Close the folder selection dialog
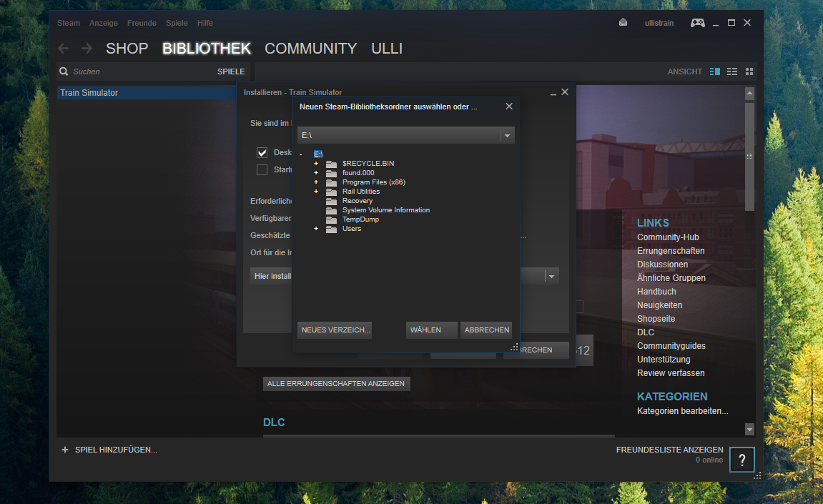Screen dimensions: 823x504 pos(508,106)
